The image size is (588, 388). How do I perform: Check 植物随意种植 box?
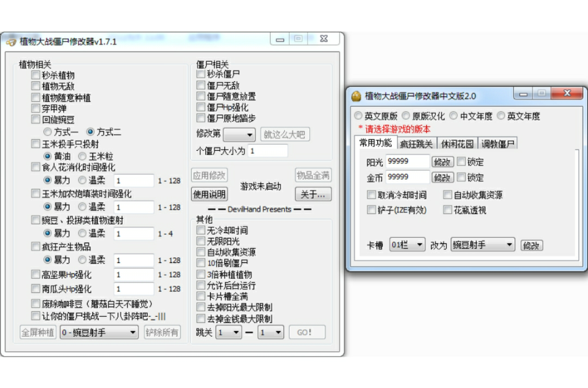point(36,97)
